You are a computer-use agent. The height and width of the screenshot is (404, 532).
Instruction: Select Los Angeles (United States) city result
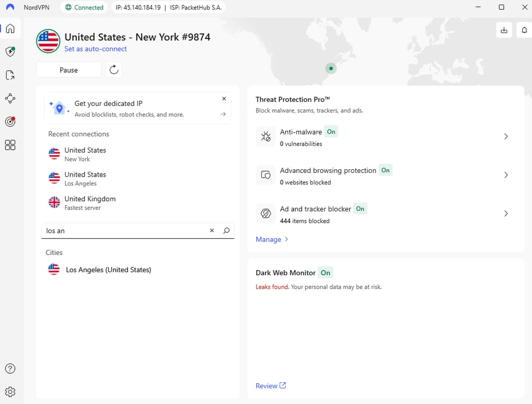(x=138, y=270)
